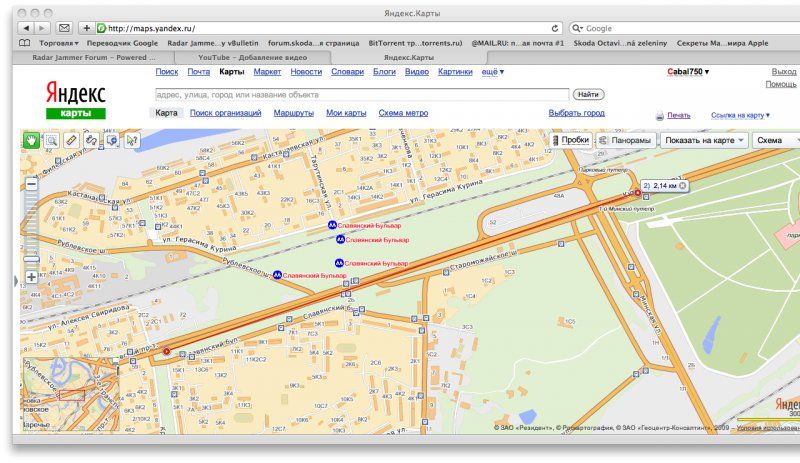Click the red ruler end point marker
The image size is (800, 463).
637,193
